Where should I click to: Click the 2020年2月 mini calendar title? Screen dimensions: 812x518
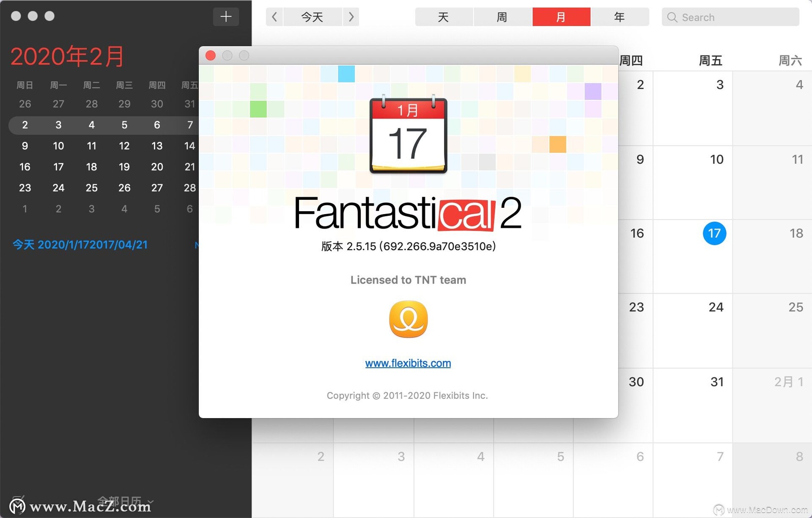click(x=67, y=56)
